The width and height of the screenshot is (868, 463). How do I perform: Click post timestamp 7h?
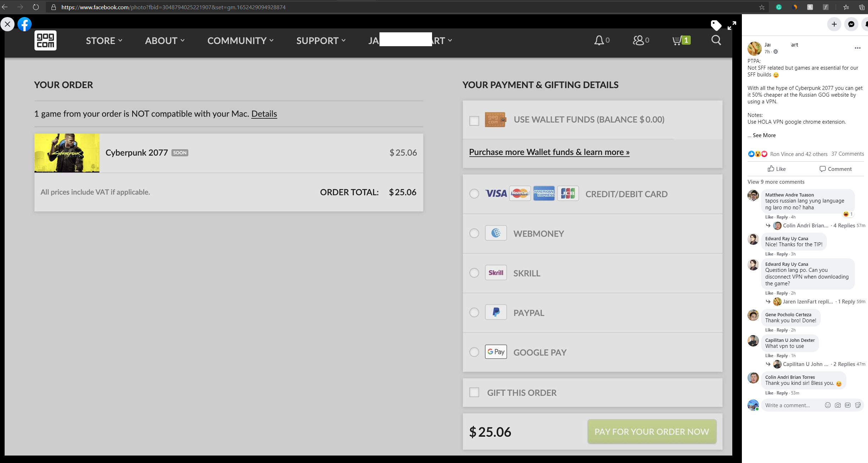click(767, 52)
